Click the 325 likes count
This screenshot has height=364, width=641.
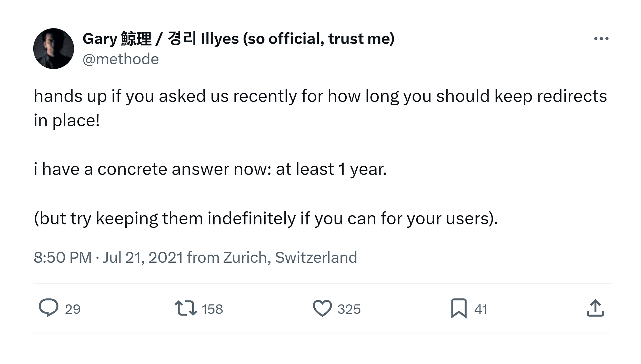(349, 309)
